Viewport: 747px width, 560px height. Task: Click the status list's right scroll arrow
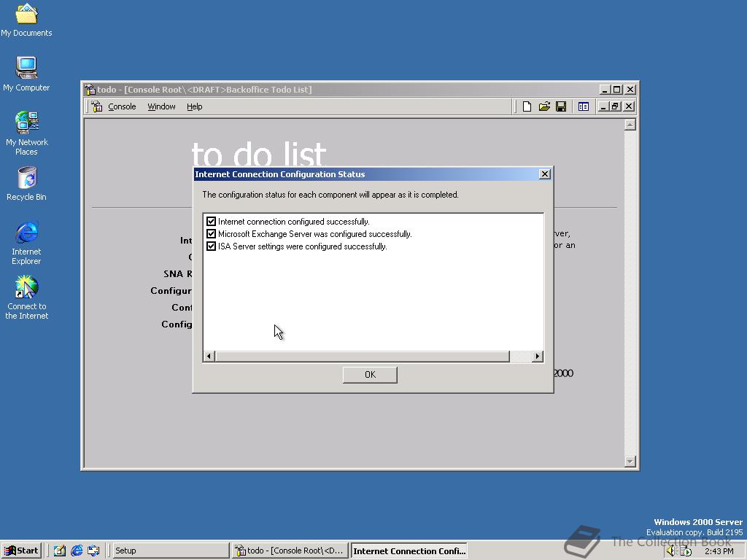click(538, 356)
